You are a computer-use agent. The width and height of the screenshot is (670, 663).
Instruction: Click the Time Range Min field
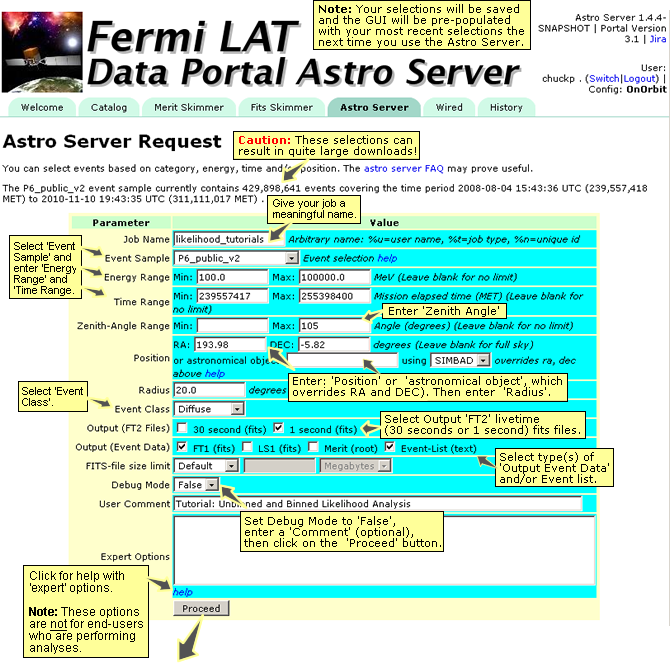232,296
